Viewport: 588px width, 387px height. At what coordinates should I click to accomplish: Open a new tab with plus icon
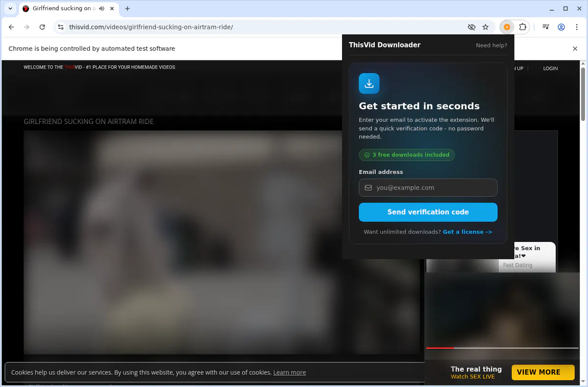pos(127,9)
